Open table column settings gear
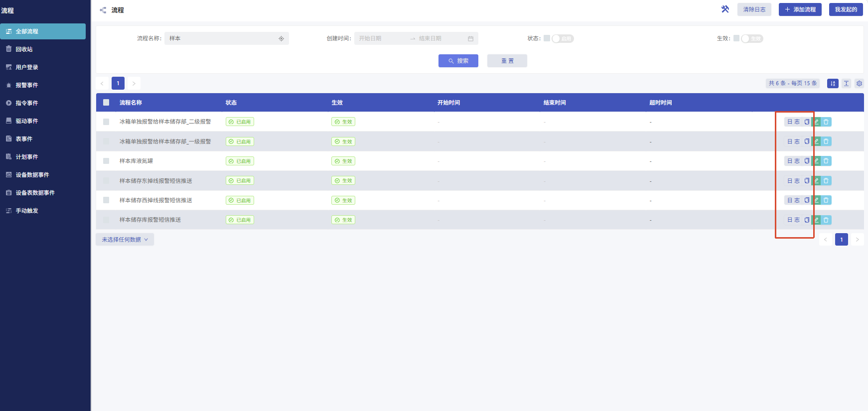The height and width of the screenshot is (411, 868). (859, 84)
